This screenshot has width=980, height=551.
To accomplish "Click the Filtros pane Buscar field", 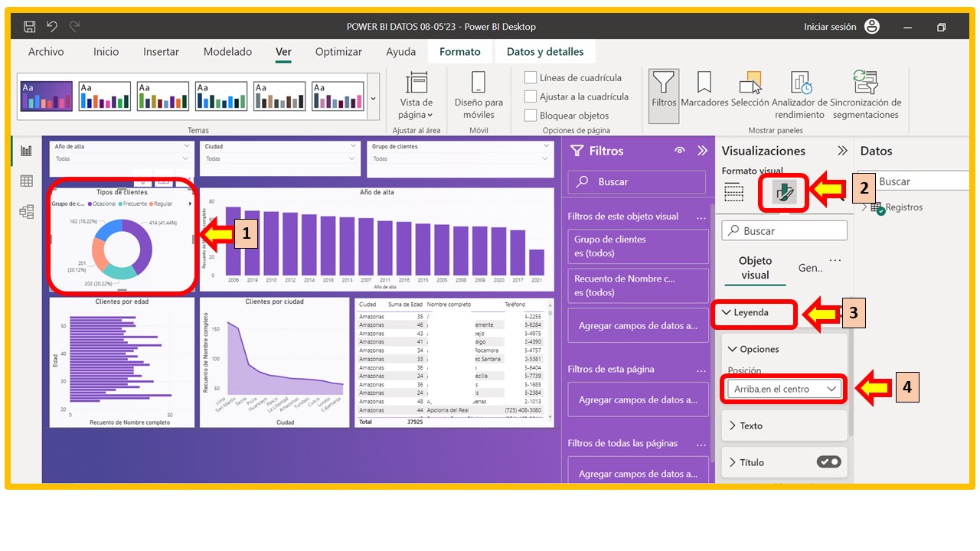I will pyautogui.click(x=637, y=182).
